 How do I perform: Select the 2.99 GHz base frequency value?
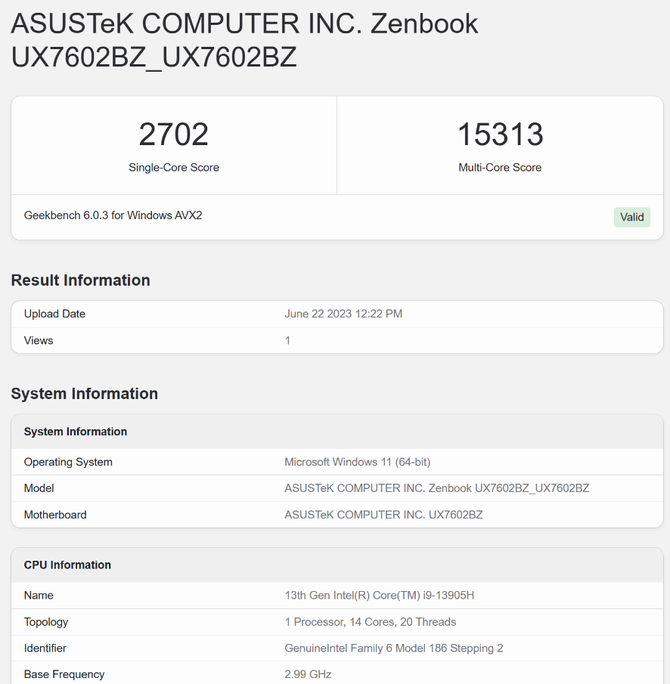tap(308, 674)
